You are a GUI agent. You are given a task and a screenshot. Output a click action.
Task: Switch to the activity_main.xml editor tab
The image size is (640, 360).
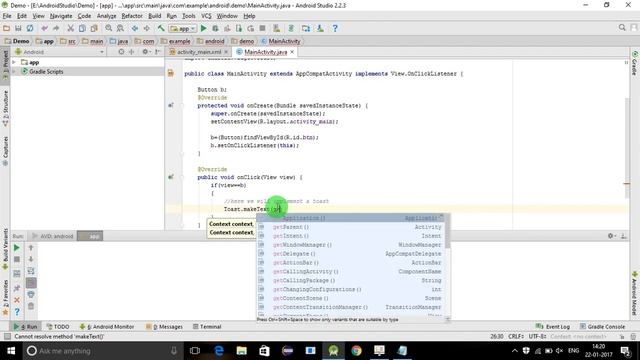pos(199,52)
